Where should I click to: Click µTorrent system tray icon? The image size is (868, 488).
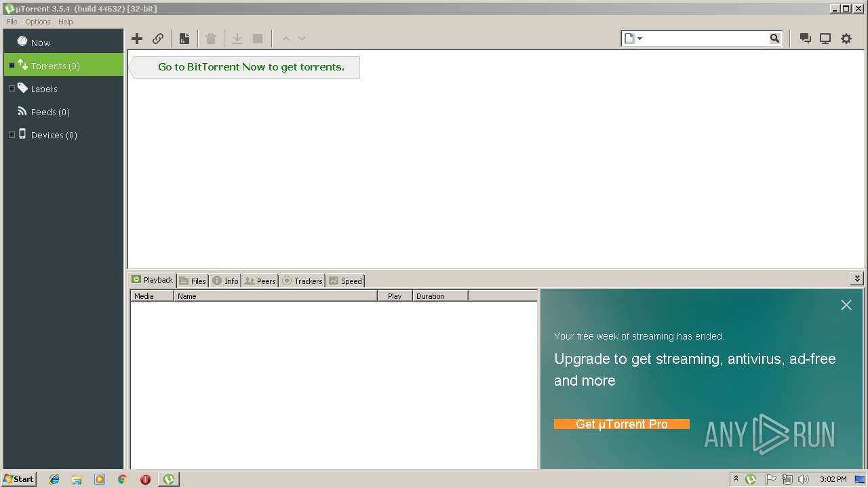(751, 479)
